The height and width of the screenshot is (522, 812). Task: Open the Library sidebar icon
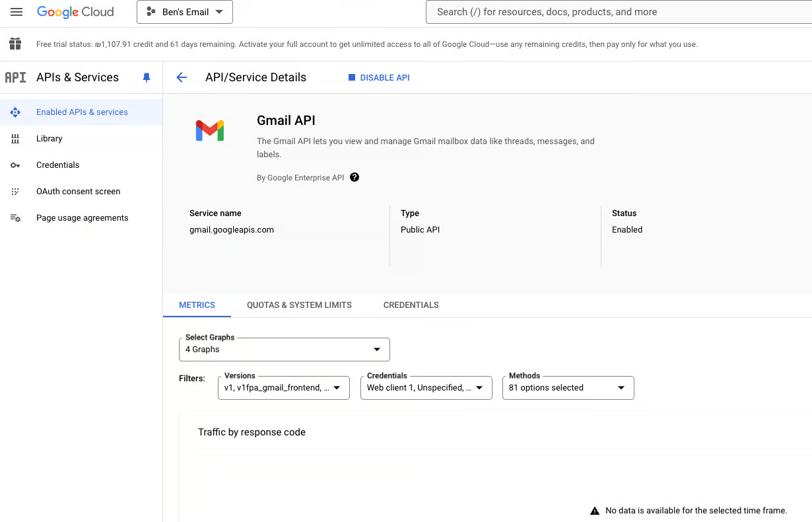point(15,138)
